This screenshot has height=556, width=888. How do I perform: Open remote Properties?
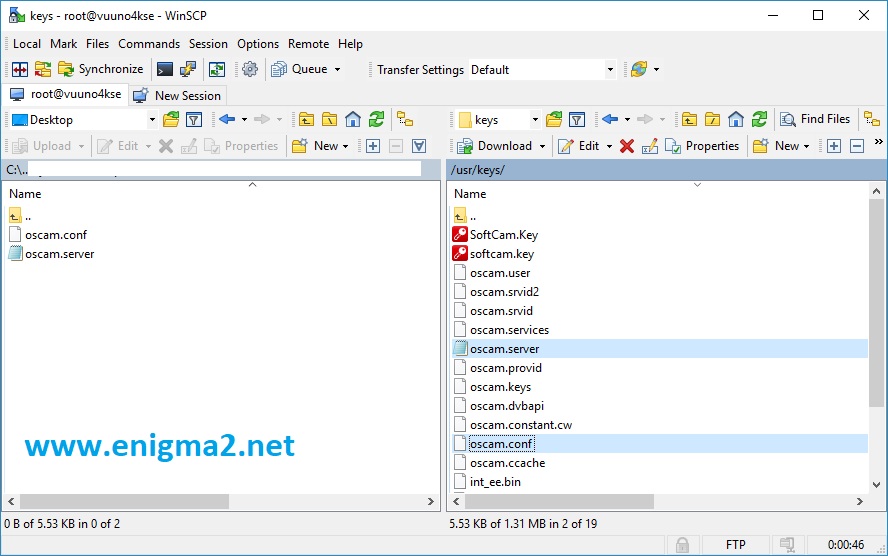click(x=702, y=146)
